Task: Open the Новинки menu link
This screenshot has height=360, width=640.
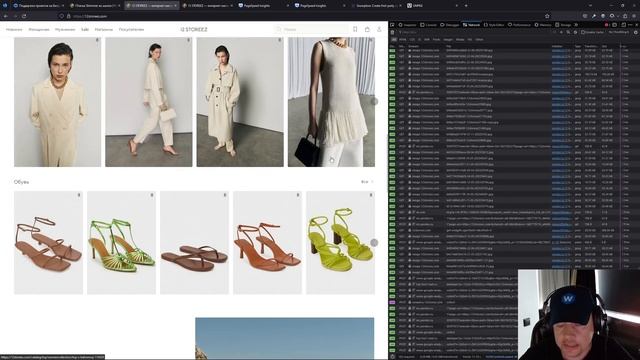Action: (x=14, y=29)
